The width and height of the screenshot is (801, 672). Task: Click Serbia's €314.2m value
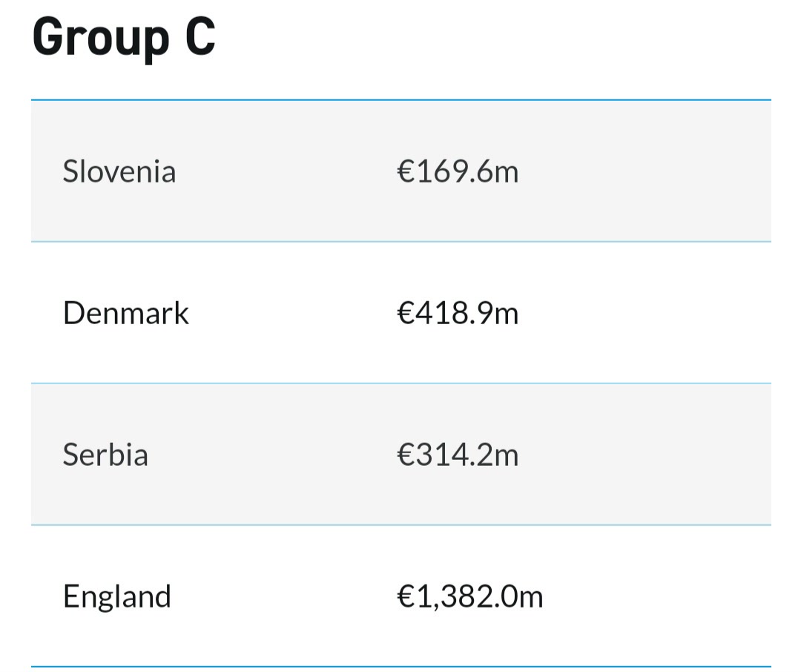[458, 454]
